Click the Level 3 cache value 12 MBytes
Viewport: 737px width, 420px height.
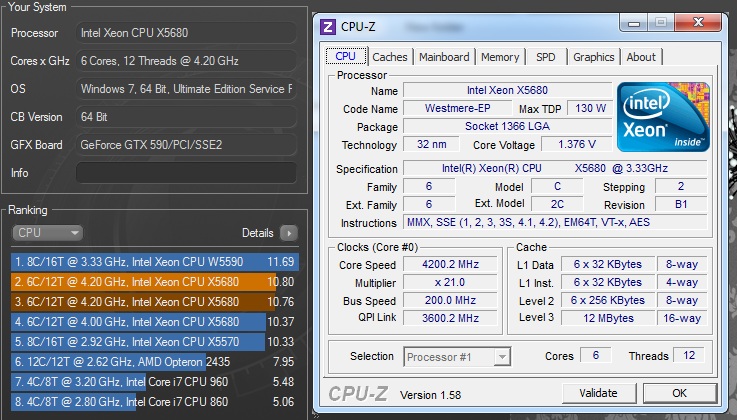coord(608,318)
